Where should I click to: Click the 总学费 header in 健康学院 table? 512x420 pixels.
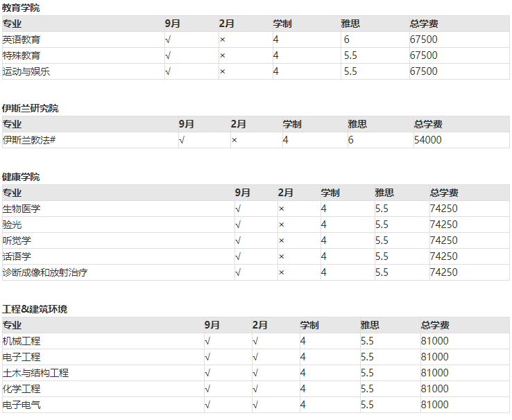point(444,193)
